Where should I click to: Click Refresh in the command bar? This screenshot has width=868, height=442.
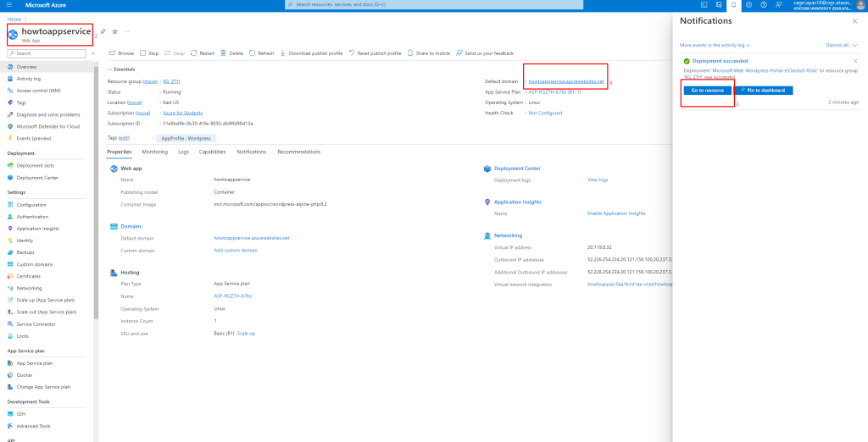coord(261,52)
